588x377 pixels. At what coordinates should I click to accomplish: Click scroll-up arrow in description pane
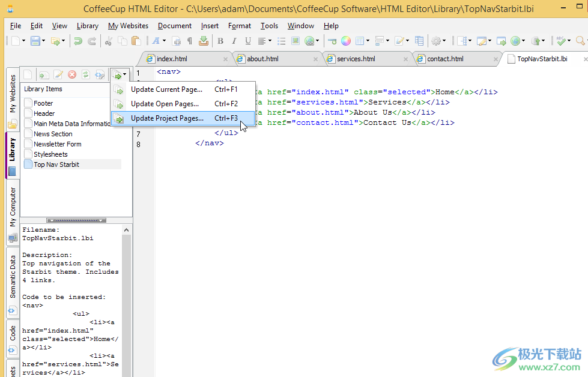pyautogui.click(x=126, y=230)
